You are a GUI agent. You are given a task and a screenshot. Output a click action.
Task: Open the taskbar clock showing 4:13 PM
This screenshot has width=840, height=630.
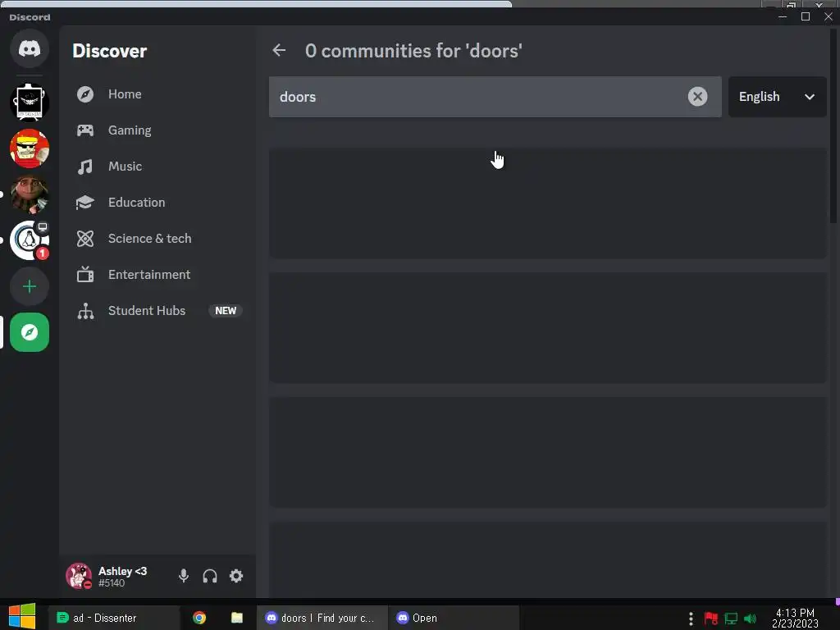pyautogui.click(x=795, y=618)
